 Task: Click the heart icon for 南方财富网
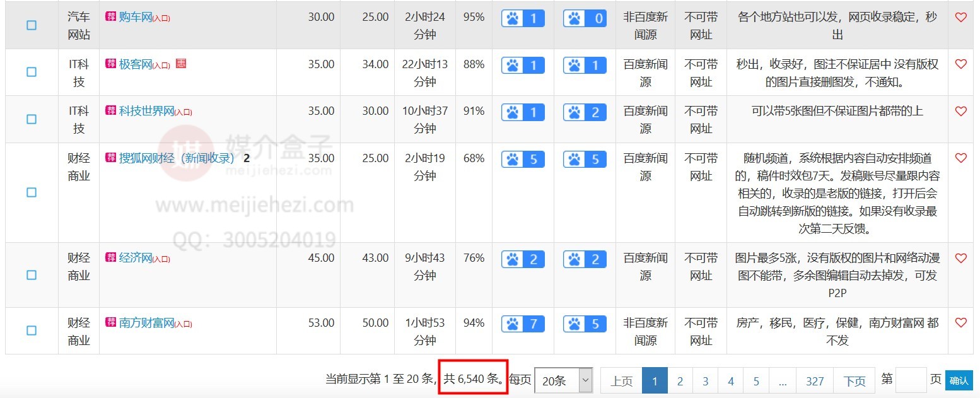[960, 322]
